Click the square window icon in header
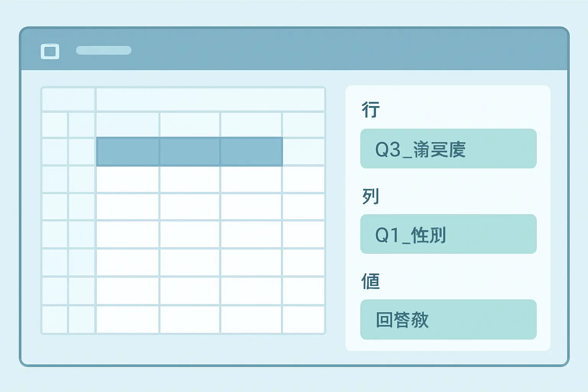The image size is (588, 392). point(50,51)
